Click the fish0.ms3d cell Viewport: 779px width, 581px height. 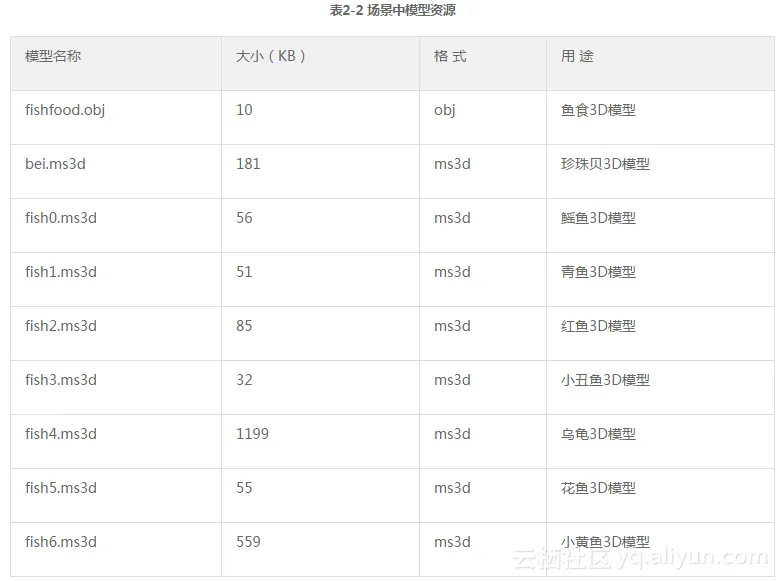tap(61, 218)
